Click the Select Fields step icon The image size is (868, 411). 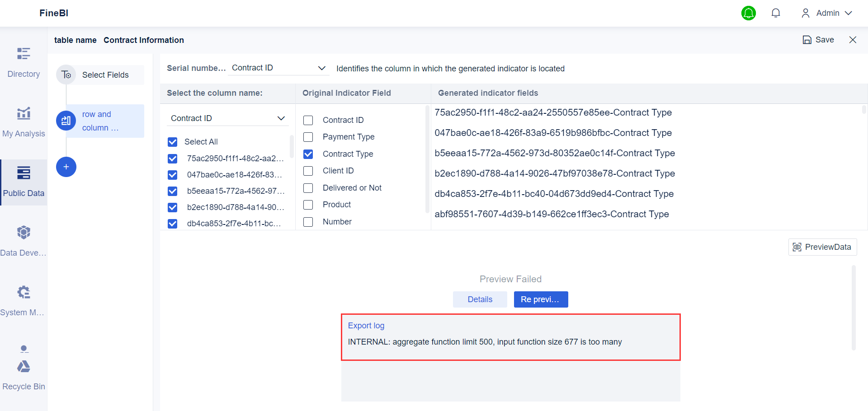(x=66, y=75)
